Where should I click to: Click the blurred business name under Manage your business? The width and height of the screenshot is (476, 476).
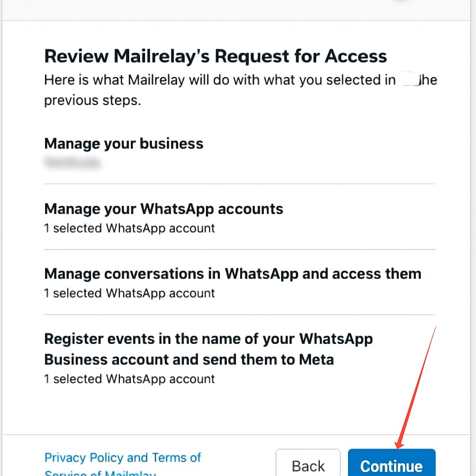pyautogui.click(x=72, y=162)
